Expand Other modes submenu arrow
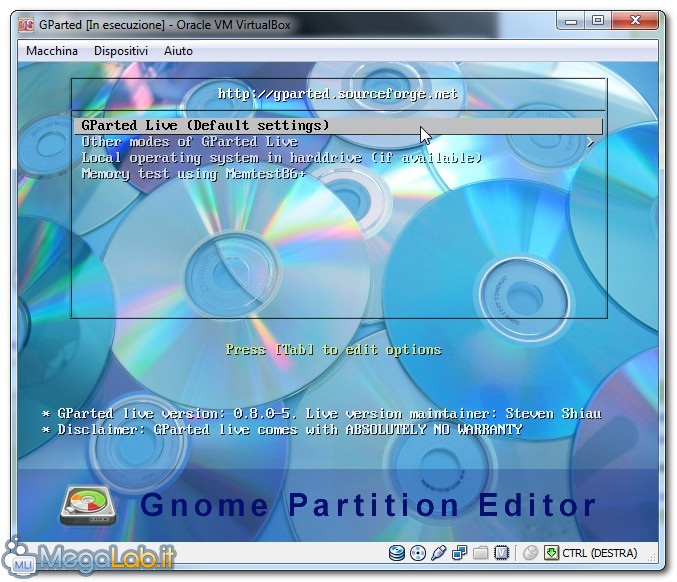677x582 pixels. pyautogui.click(x=590, y=142)
